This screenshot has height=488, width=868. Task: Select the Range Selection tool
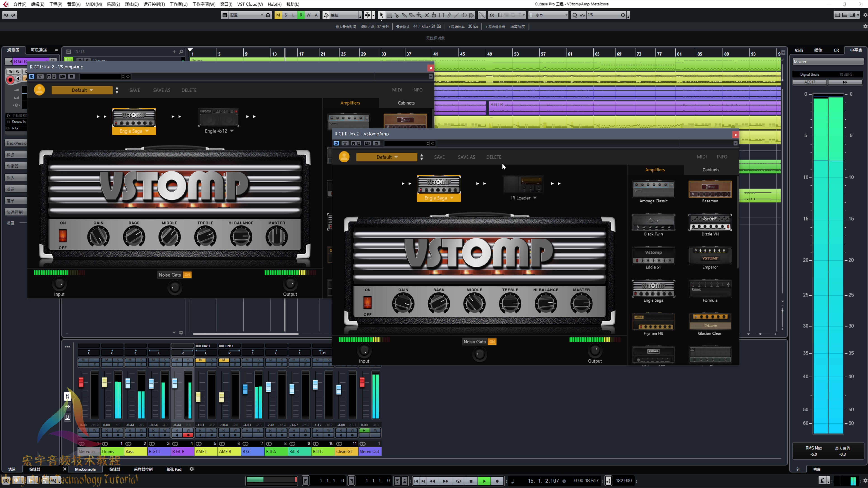pyautogui.click(x=389, y=15)
